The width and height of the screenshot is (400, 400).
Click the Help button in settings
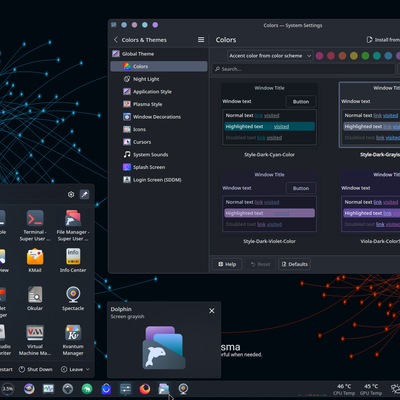click(x=227, y=264)
